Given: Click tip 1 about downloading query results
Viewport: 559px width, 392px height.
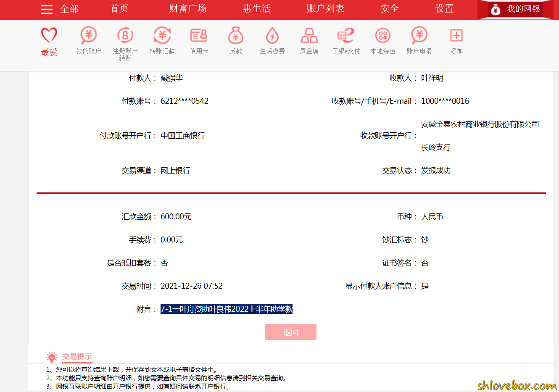Looking at the screenshot, I should pos(132,370).
